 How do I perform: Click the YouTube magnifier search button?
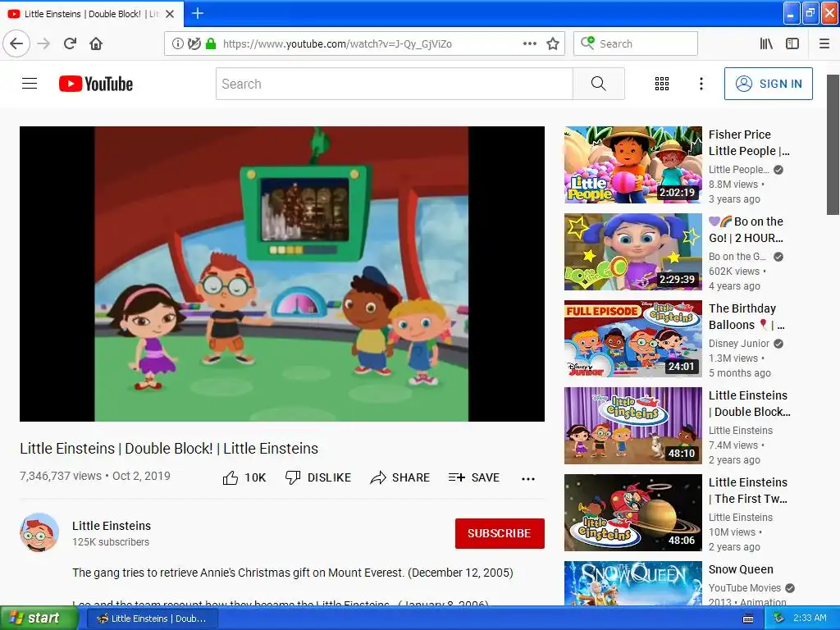(x=598, y=84)
